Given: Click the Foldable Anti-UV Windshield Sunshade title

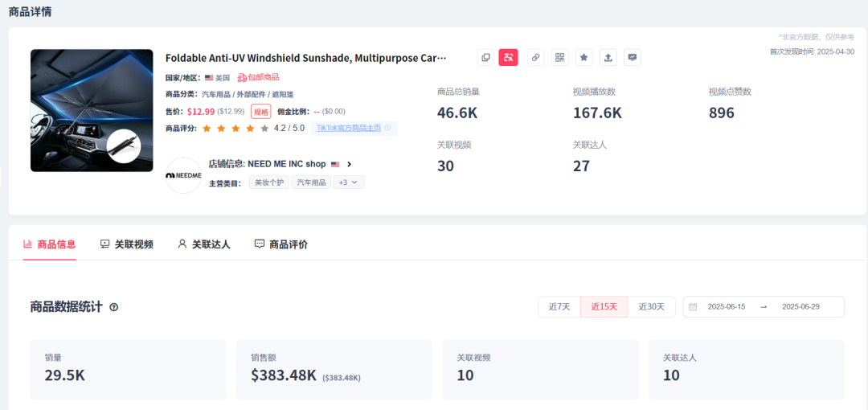Looking at the screenshot, I should tap(305, 58).
